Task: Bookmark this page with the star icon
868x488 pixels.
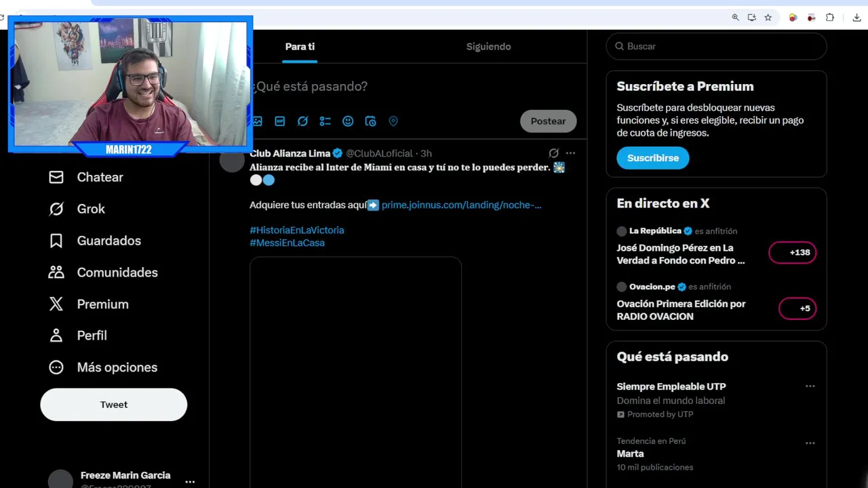Action: coord(768,18)
